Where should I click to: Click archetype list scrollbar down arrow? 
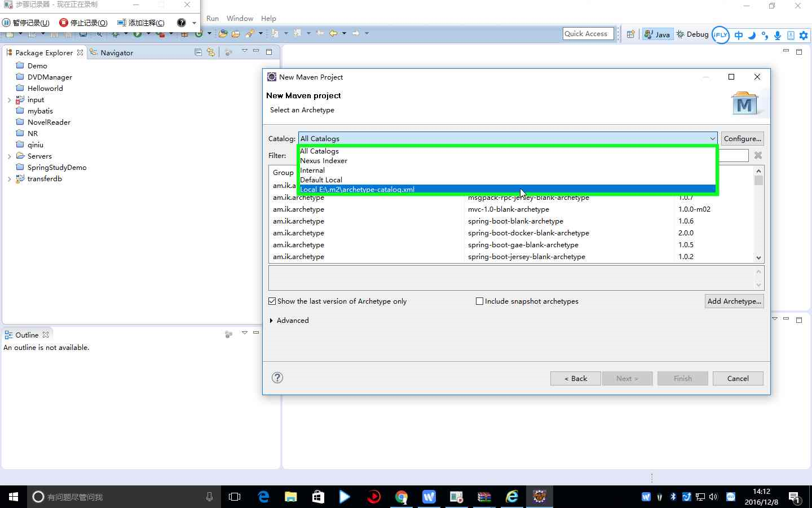point(758,257)
